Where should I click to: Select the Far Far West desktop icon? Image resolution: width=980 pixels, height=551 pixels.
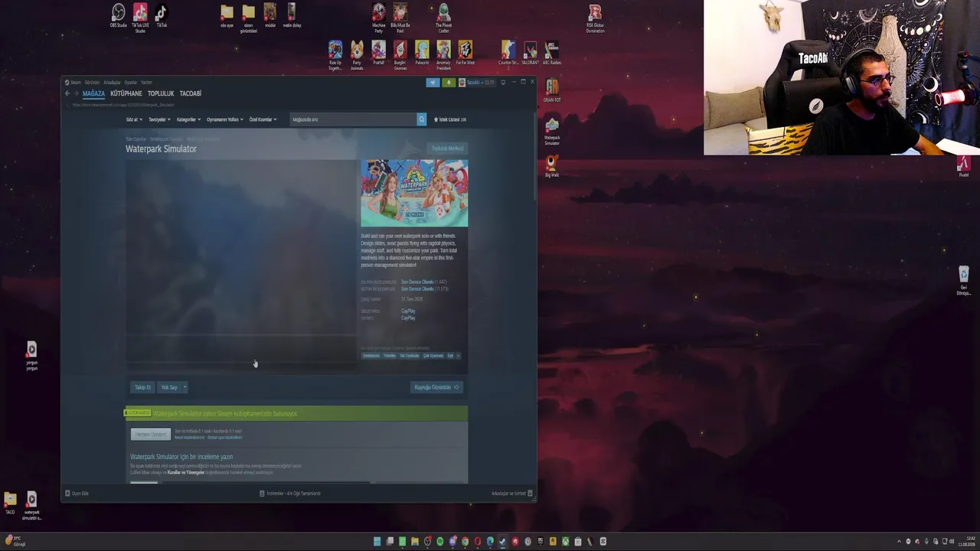coord(465,53)
